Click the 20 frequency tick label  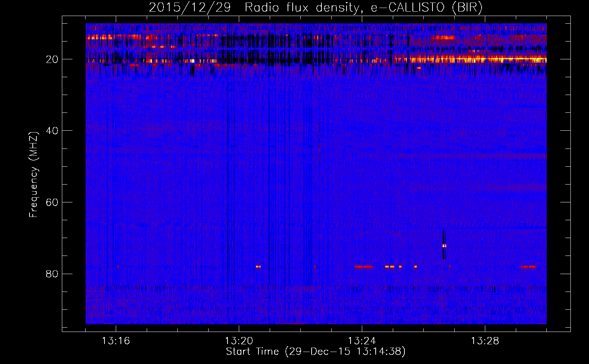(x=52, y=59)
